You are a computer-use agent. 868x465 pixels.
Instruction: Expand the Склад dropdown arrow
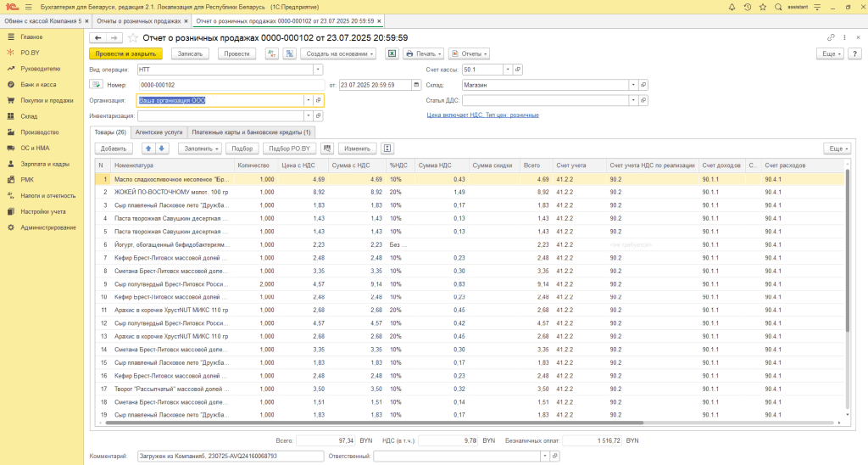click(633, 85)
